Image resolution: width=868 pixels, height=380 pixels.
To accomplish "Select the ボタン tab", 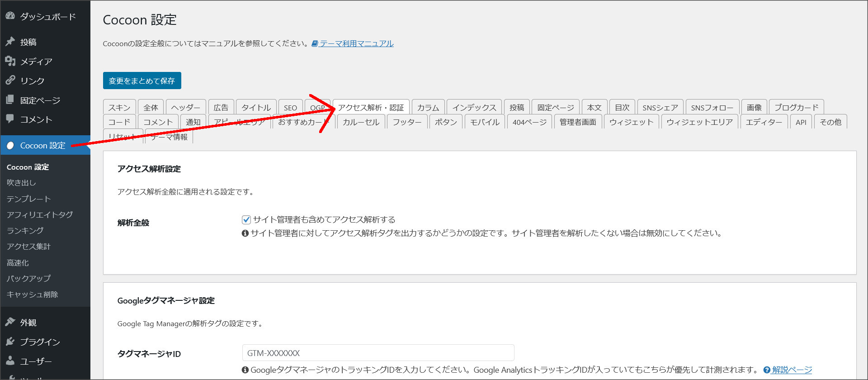I will tap(446, 122).
